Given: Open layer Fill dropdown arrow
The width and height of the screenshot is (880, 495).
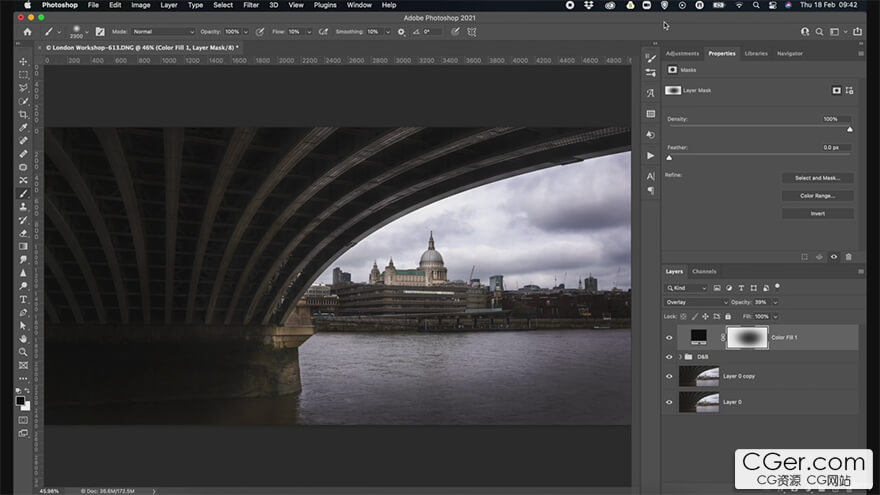Looking at the screenshot, I should (776, 317).
